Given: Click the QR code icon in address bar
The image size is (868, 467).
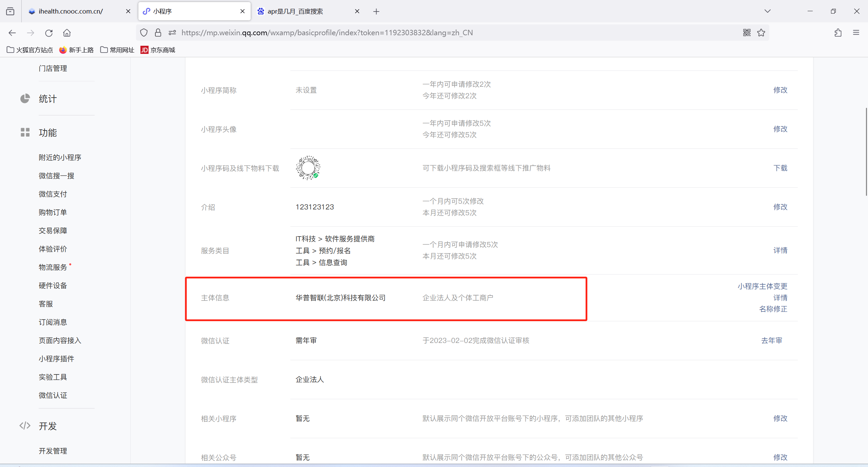Looking at the screenshot, I should [x=747, y=33].
